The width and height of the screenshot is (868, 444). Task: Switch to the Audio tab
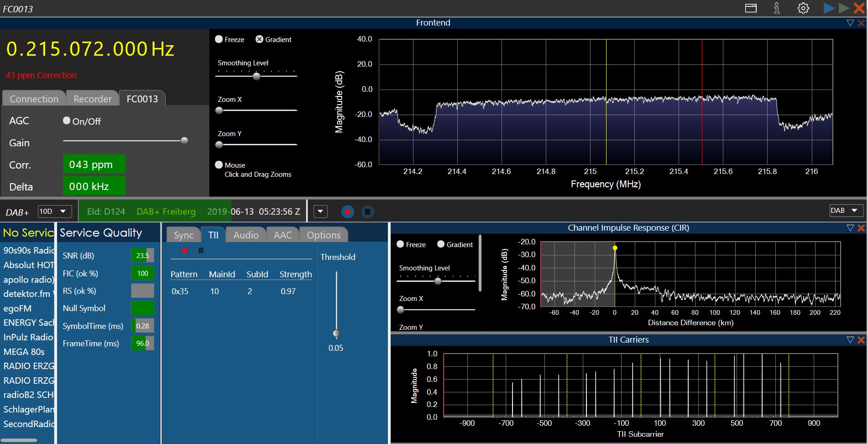click(246, 235)
